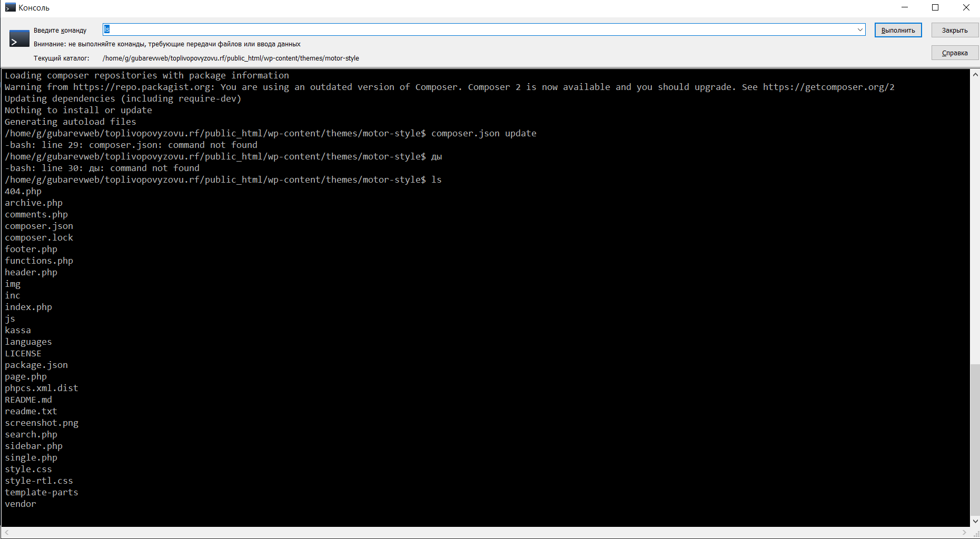
Task: Click the 'Updating dependencies' line
Action: point(123,99)
